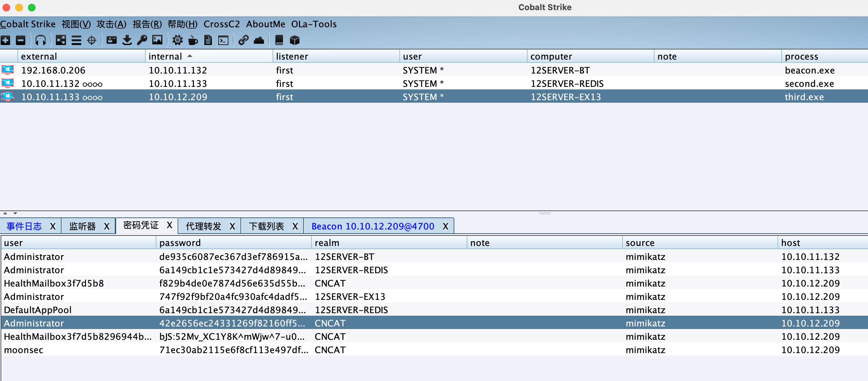The width and height of the screenshot is (868, 381).
Task: Open keystrokes via the key icon
Action: 142,40
